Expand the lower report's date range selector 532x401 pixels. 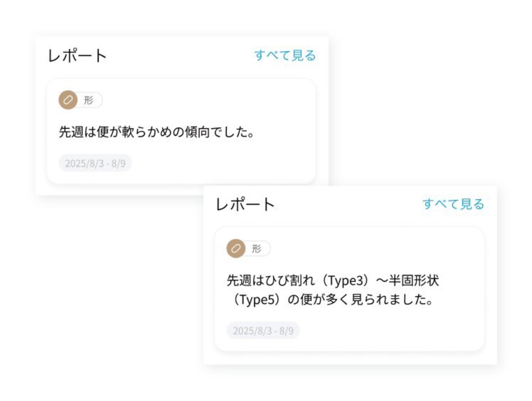[263, 331]
